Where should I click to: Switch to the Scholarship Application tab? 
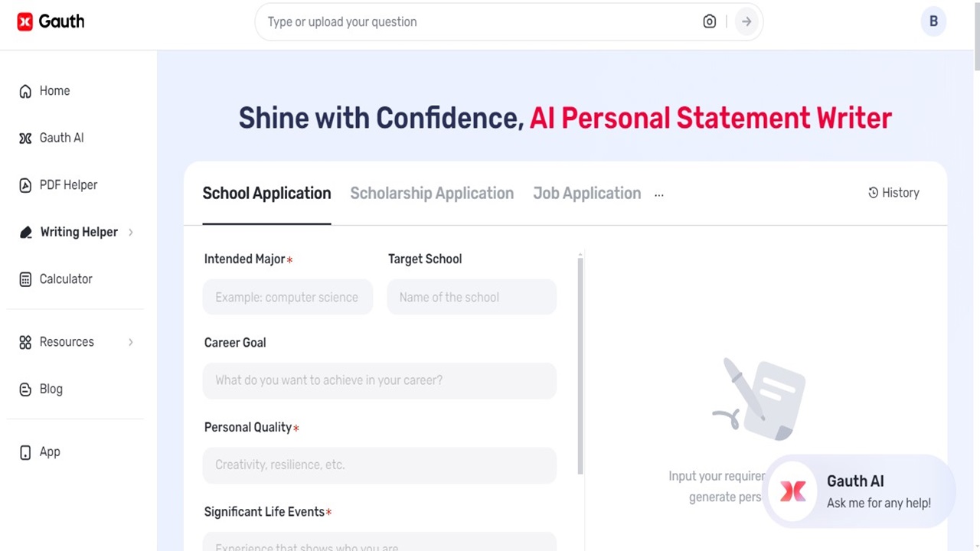431,193
